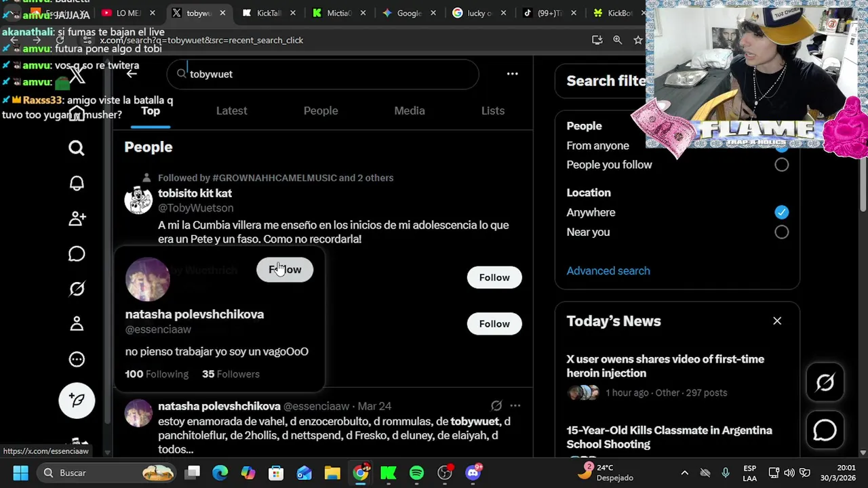Open search options three-dot menu
The width and height of the screenshot is (868, 488).
pos(512,74)
